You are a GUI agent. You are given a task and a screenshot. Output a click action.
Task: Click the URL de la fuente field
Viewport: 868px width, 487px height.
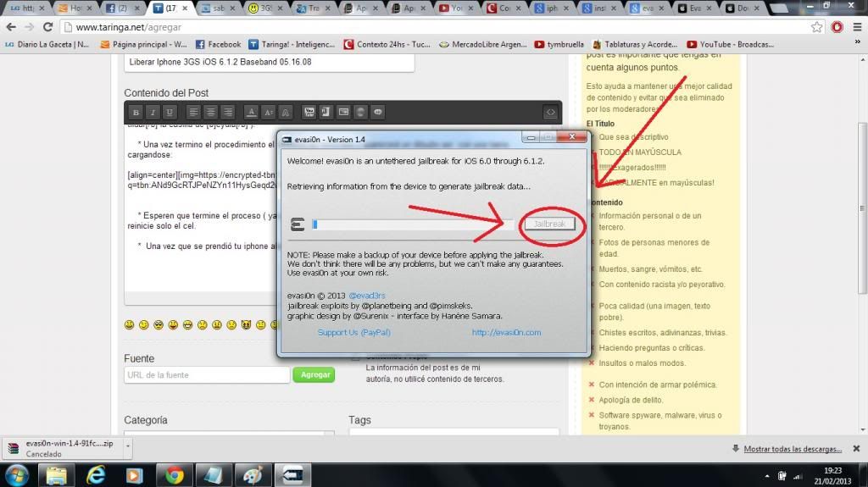207,374
